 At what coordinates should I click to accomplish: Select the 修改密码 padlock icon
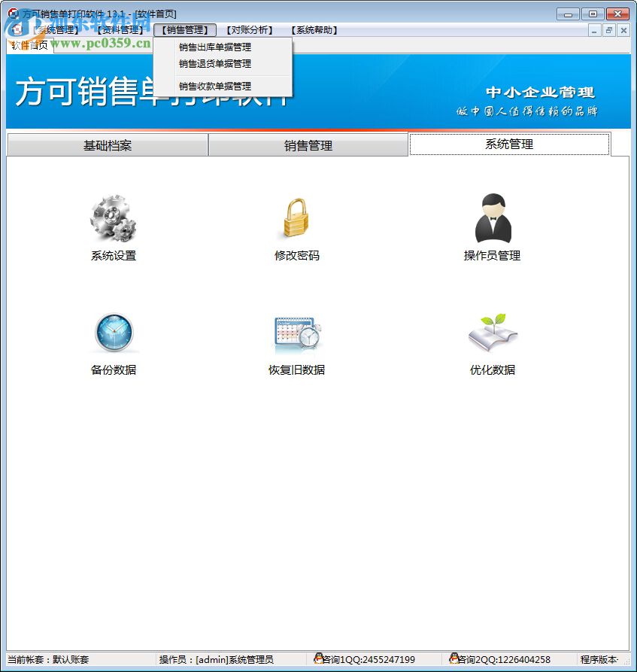click(296, 218)
